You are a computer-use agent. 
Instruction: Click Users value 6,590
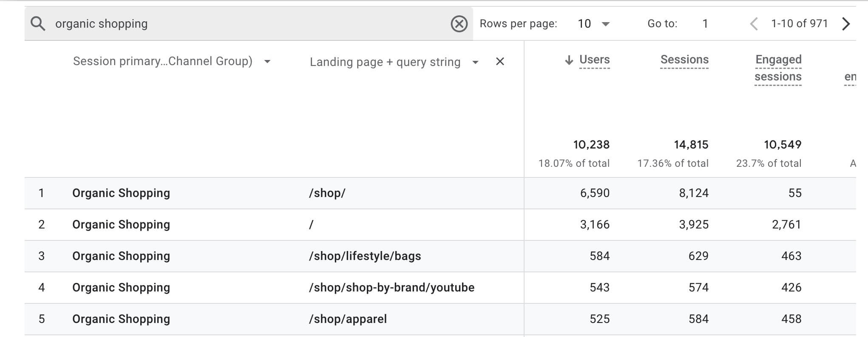pyautogui.click(x=595, y=193)
